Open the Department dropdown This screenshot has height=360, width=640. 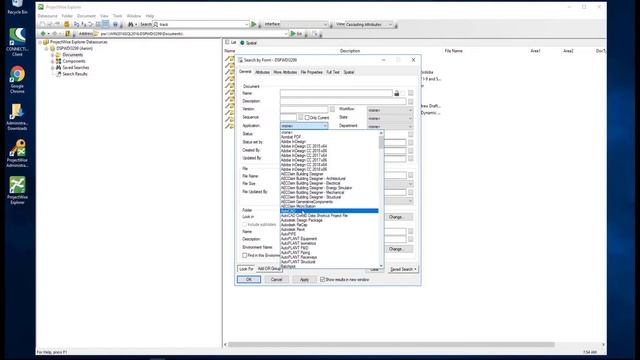tap(390, 127)
